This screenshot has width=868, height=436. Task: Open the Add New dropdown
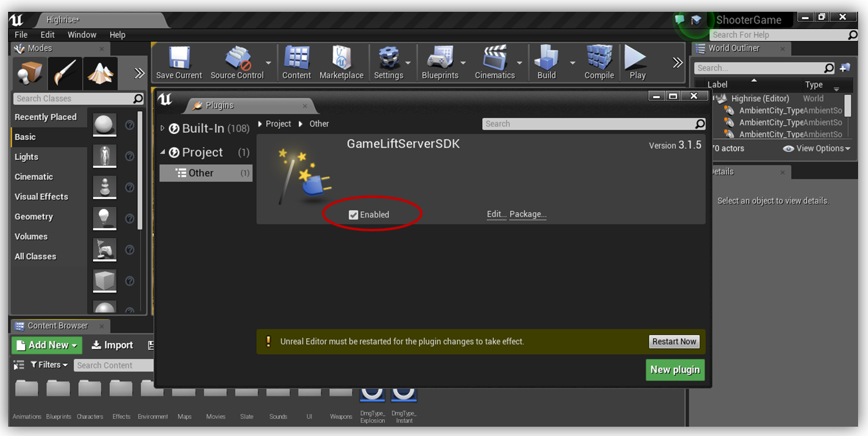[x=47, y=345]
